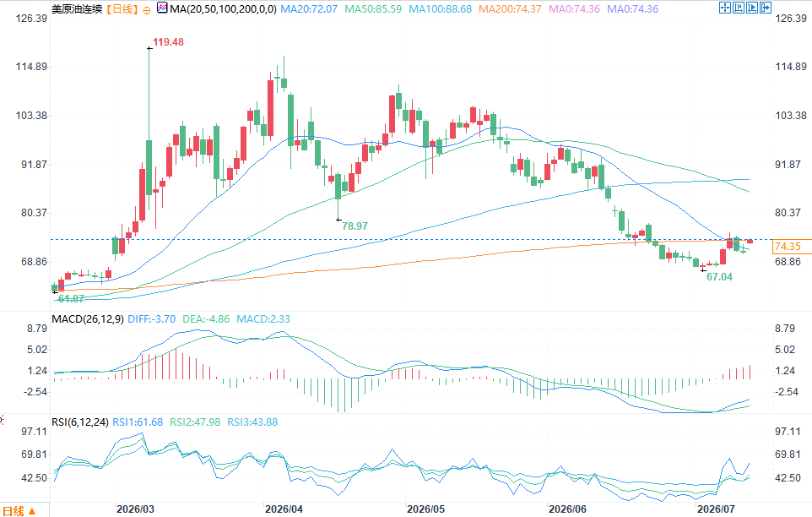Image resolution: width=812 pixels, height=517 pixels.
Task: Toggle the crosshair cursor icon
Action: 725,8
